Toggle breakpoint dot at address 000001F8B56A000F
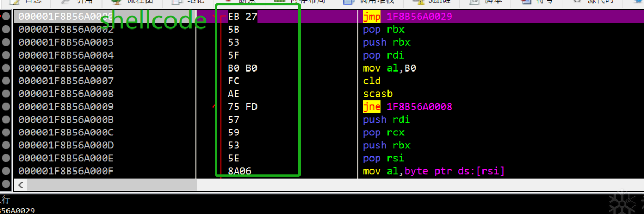Image resolution: width=644 pixels, height=214 pixels. point(6,172)
